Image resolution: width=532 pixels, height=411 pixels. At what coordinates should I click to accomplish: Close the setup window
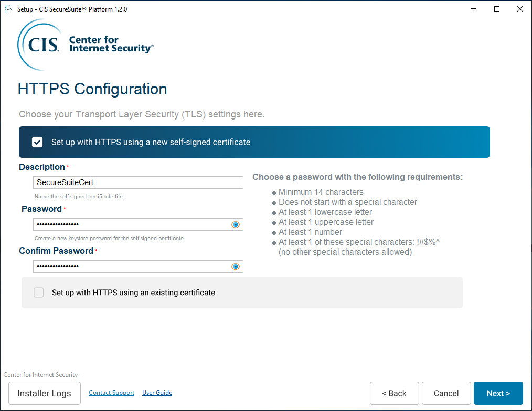click(x=520, y=9)
